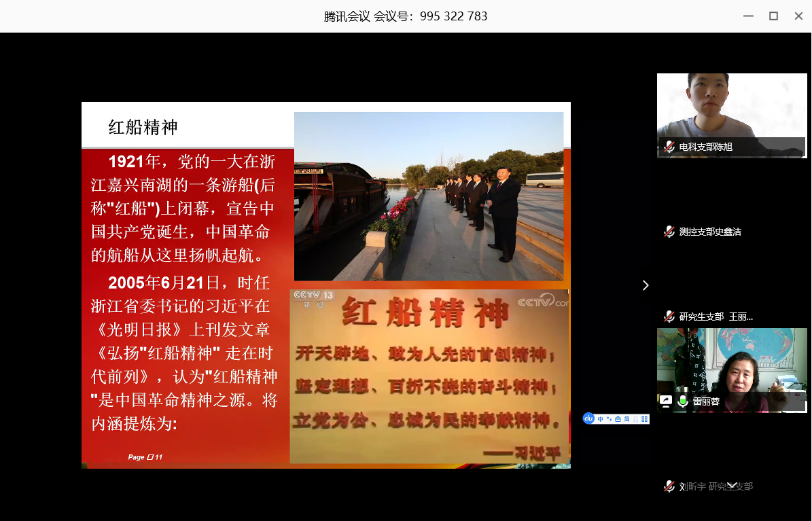Screen dimensions: 812x521
Task: Click muted mic icon beside 刘昕宇
Action: click(x=669, y=486)
